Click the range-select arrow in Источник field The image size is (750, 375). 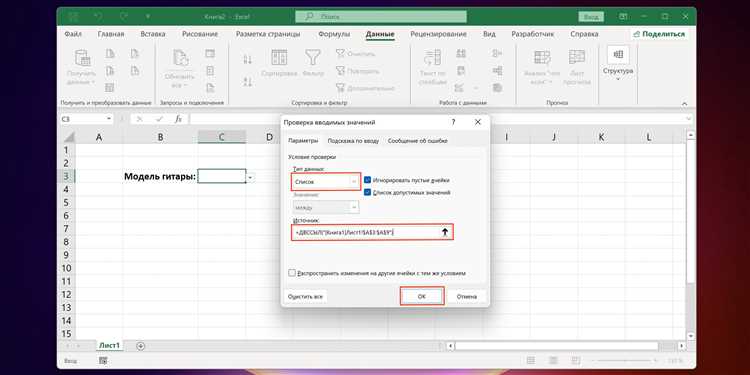[445, 232]
